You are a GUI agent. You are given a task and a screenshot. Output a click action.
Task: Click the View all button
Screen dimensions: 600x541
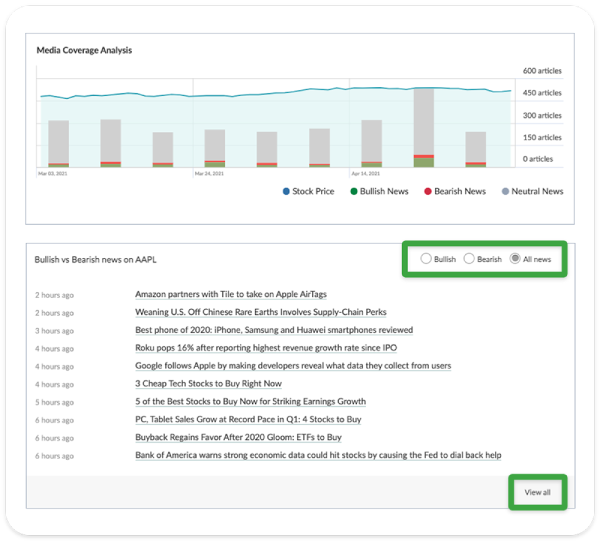click(x=537, y=492)
